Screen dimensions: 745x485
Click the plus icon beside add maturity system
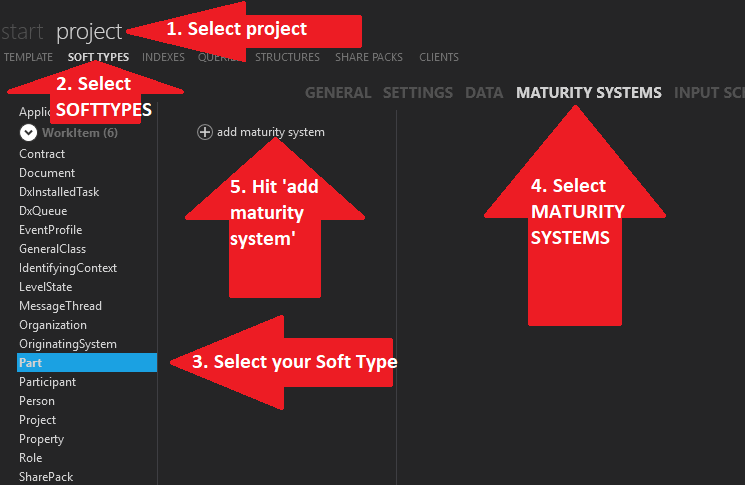coord(205,132)
